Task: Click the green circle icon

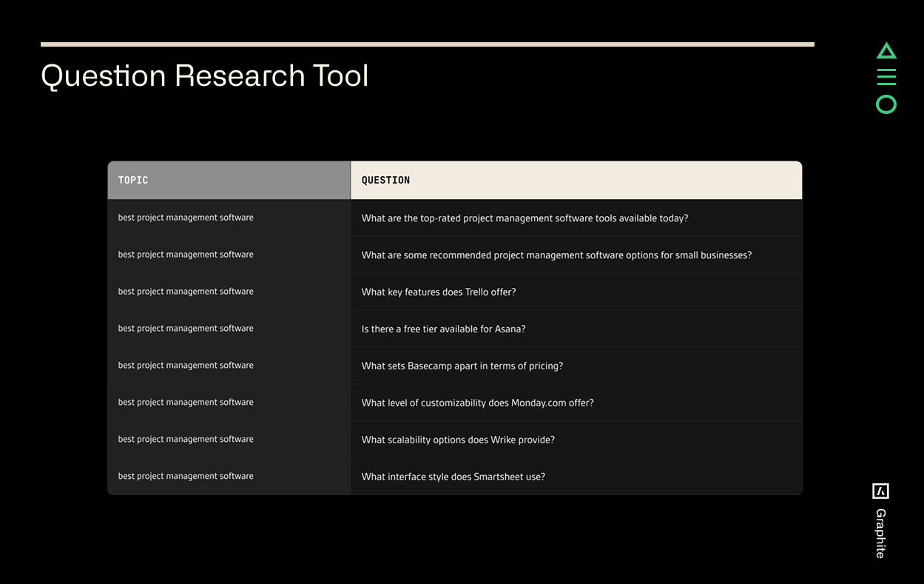Action: 886,104
